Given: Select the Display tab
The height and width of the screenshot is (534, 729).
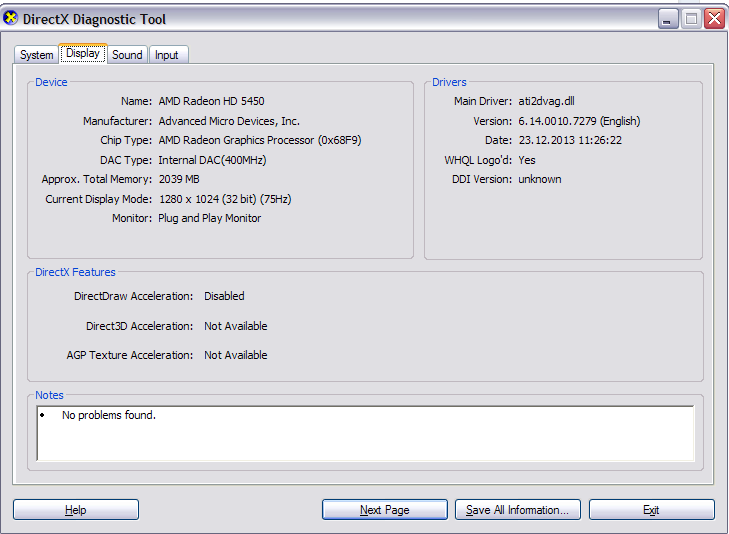Looking at the screenshot, I should tap(83, 53).
